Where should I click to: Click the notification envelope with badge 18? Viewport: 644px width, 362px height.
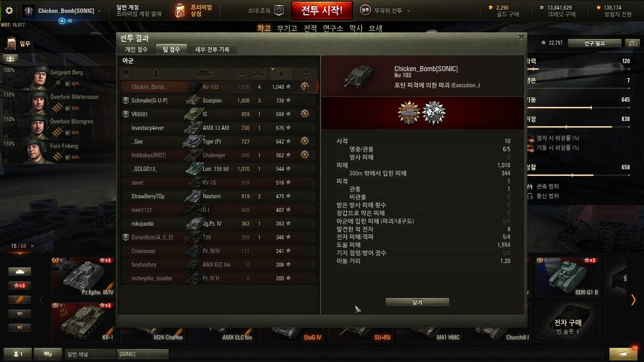[x=623, y=354]
